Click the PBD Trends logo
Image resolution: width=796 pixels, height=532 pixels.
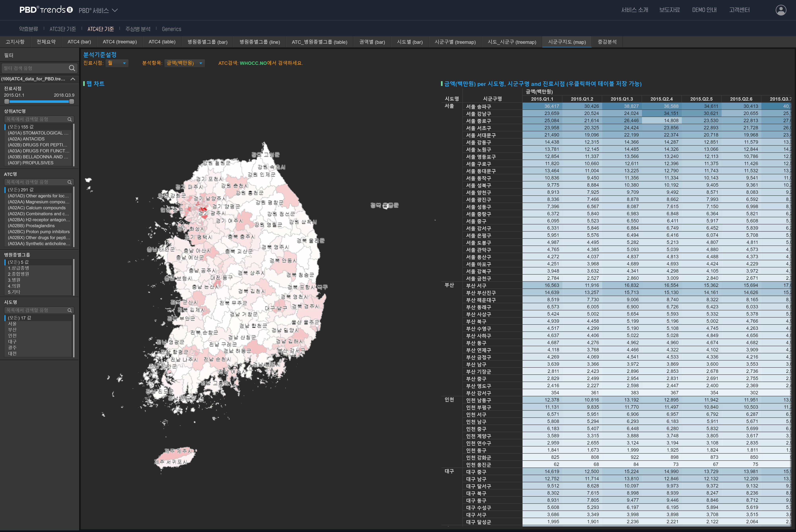click(46, 10)
